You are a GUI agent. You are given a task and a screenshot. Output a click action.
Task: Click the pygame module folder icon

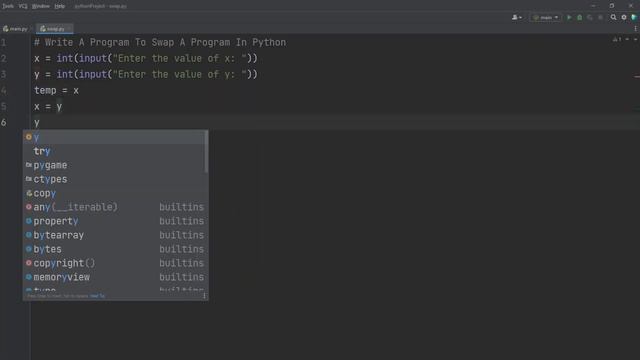(29, 165)
